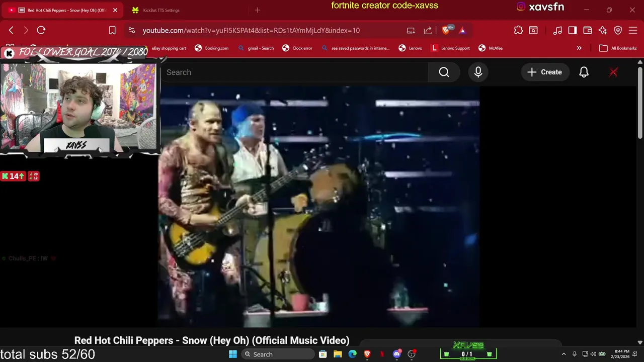This screenshot has height=362, width=644.
Task: Open Microsoft Edge from the taskbar
Action: point(352,354)
